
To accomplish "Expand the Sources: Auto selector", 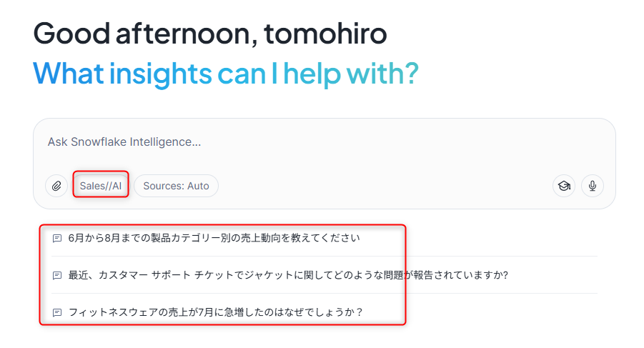I will coord(176,186).
